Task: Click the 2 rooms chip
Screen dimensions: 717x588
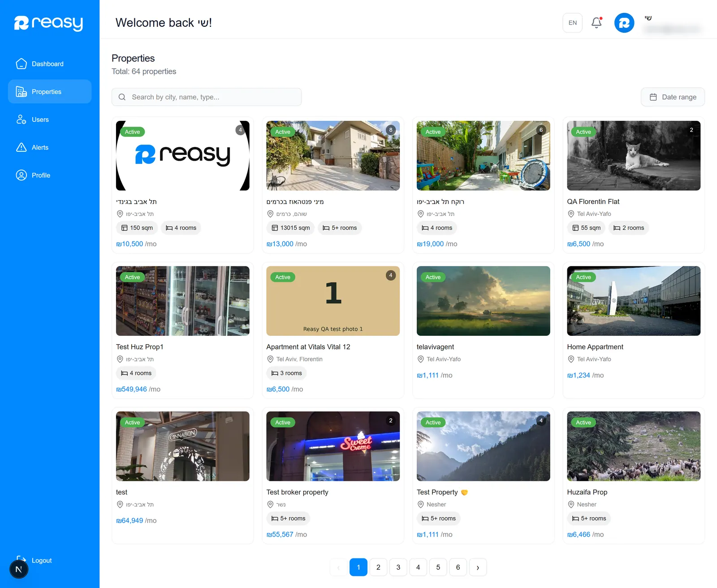Action: tap(629, 228)
